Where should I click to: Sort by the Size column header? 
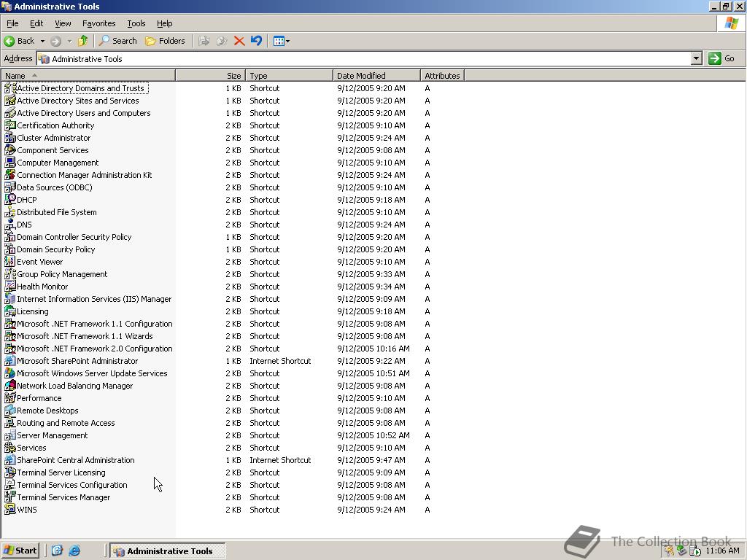tap(211, 76)
